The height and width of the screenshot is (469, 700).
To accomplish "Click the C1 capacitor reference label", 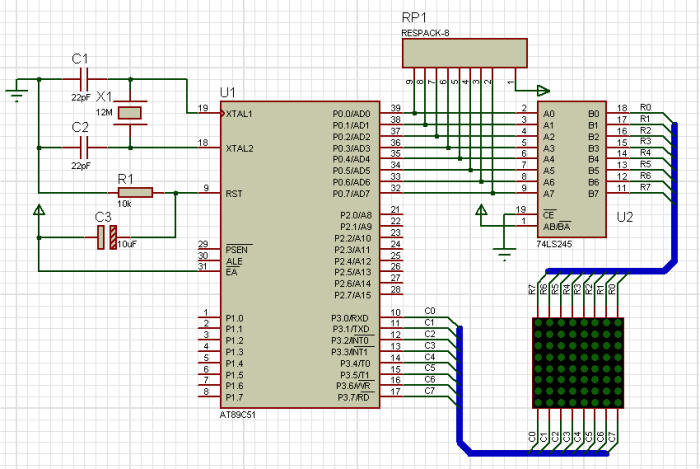I will tap(80, 58).
